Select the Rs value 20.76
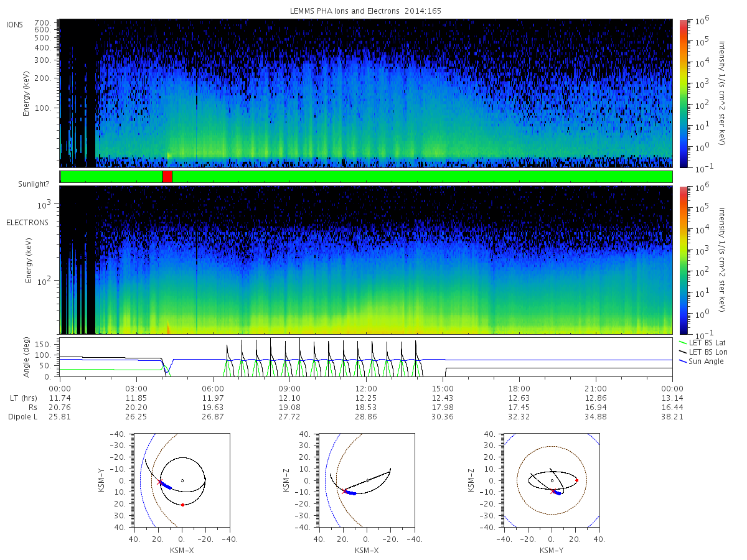The height and width of the screenshot is (560, 747). (59, 407)
